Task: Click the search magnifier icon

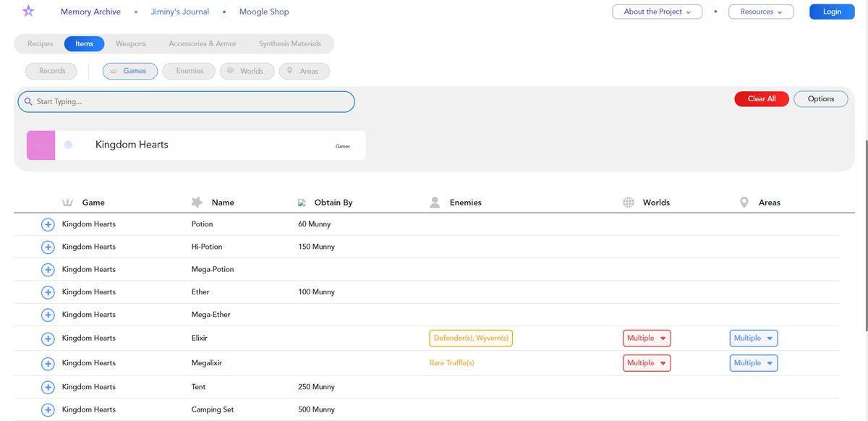Action: pos(29,102)
